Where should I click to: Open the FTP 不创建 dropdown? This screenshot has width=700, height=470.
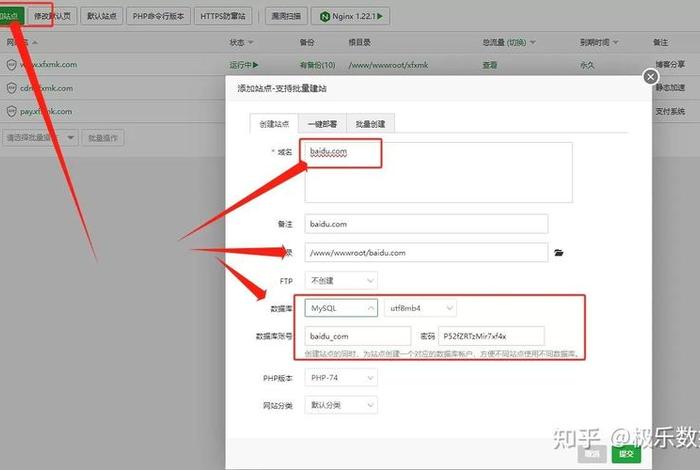(x=341, y=281)
